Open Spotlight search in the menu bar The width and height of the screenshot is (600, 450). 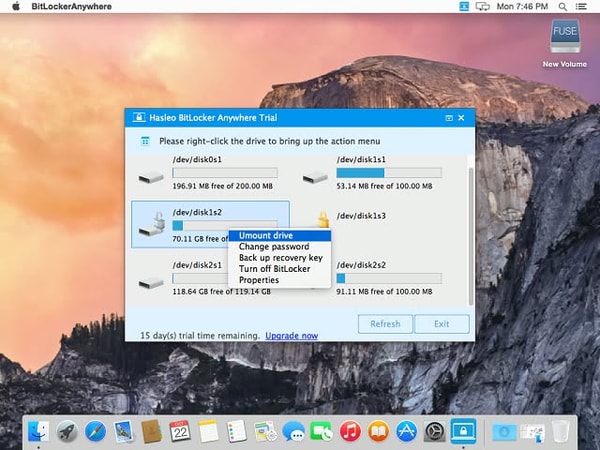tap(562, 7)
